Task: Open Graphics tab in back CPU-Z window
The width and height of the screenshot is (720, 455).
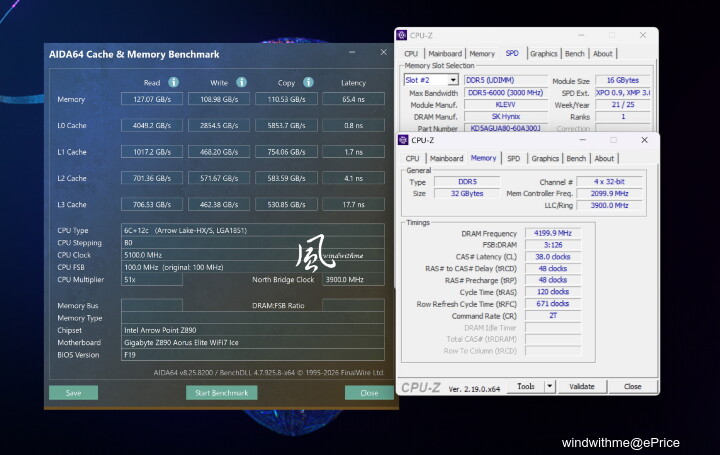Action: point(544,54)
